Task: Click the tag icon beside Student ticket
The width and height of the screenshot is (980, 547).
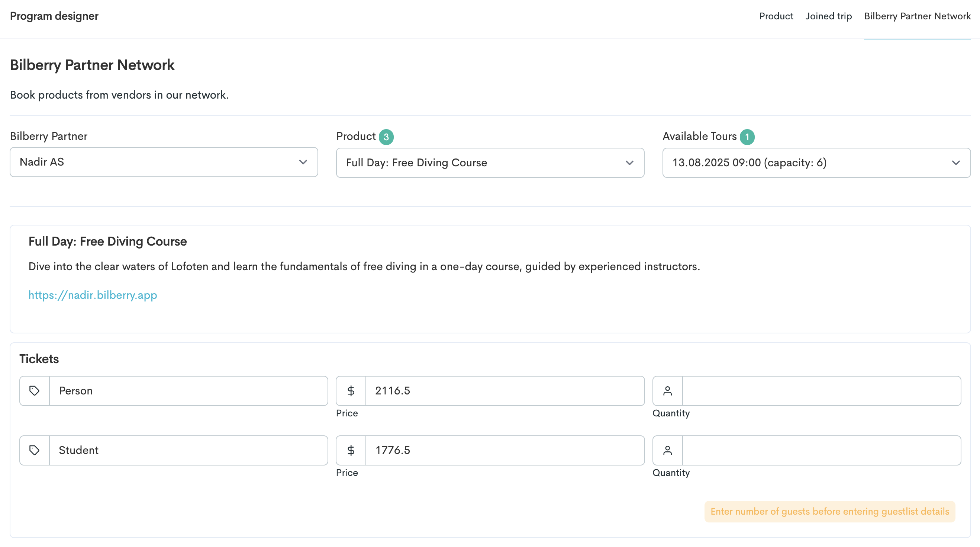Action: (x=34, y=450)
